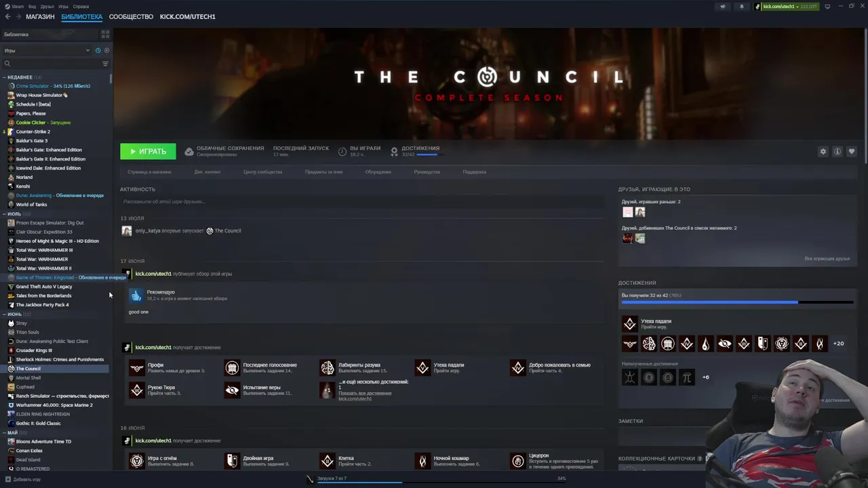The height and width of the screenshot is (488, 868).
Task: Click the Добавить игру add game button
Action: pos(22,479)
